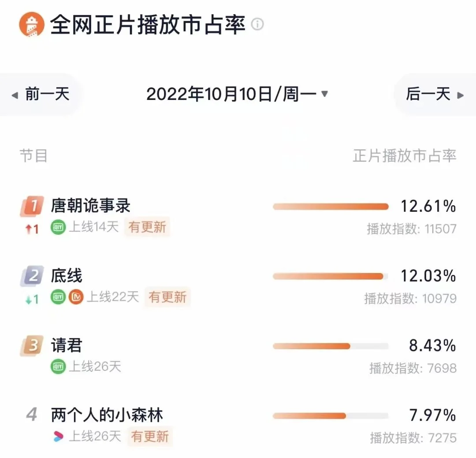476x458 pixels.
Task: Click the rank 3 badge icon
Action: pos(32,346)
